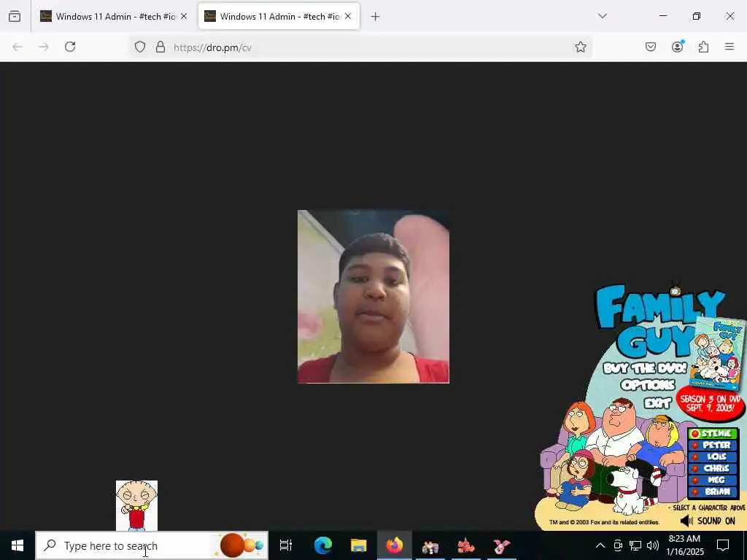The height and width of the screenshot is (560, 747).
Task: Show site security padlock info
Action: click(160, 47)
